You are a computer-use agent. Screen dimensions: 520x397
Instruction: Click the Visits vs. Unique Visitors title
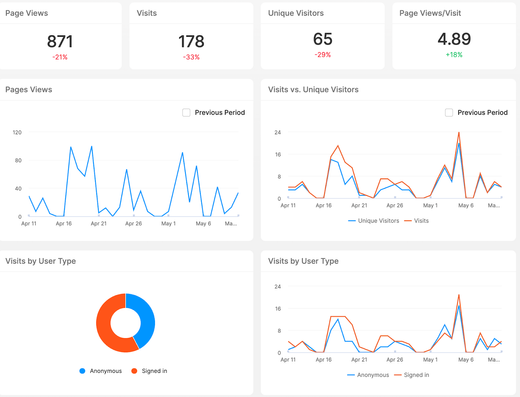(313, 90)
